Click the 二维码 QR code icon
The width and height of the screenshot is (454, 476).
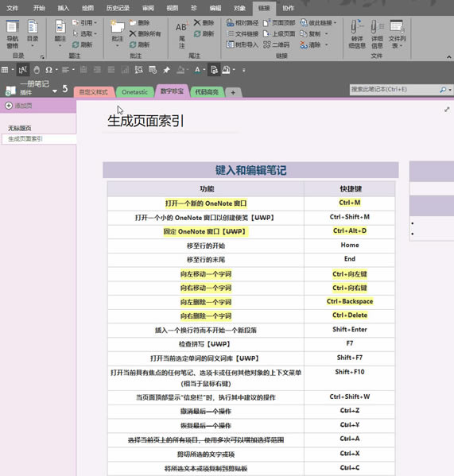pyautogui.click(x=277, y=45)
